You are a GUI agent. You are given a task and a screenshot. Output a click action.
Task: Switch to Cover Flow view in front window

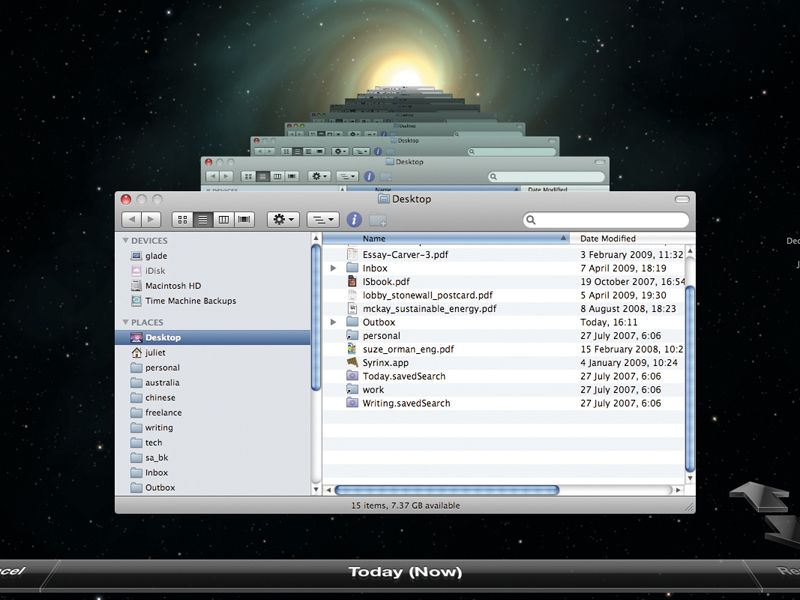(x=244, y=219)
